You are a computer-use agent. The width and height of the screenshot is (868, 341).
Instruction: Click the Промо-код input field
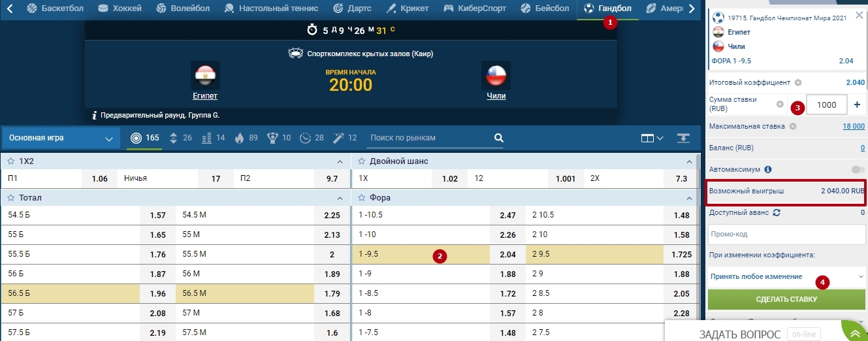coord(786,234)
